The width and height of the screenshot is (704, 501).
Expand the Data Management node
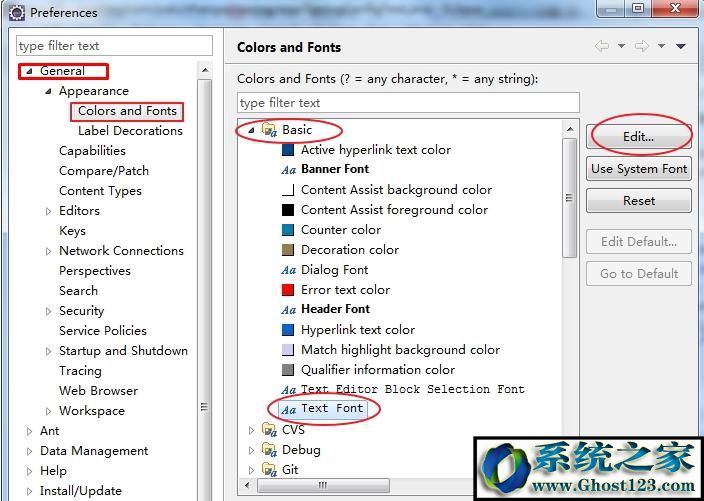click(x=30, y=451)
